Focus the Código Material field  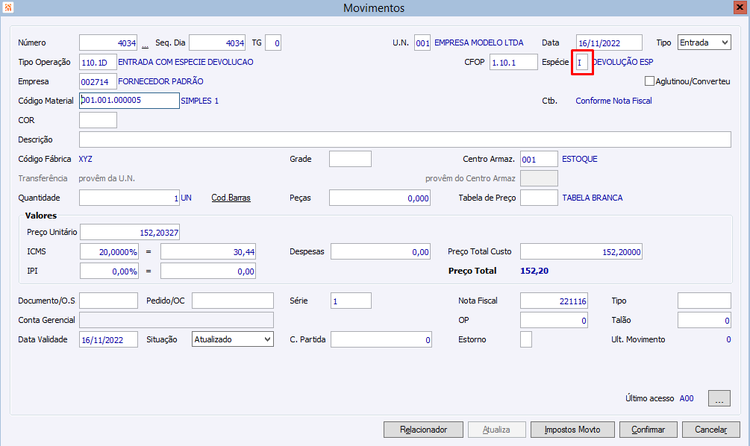tap(129, 100)
